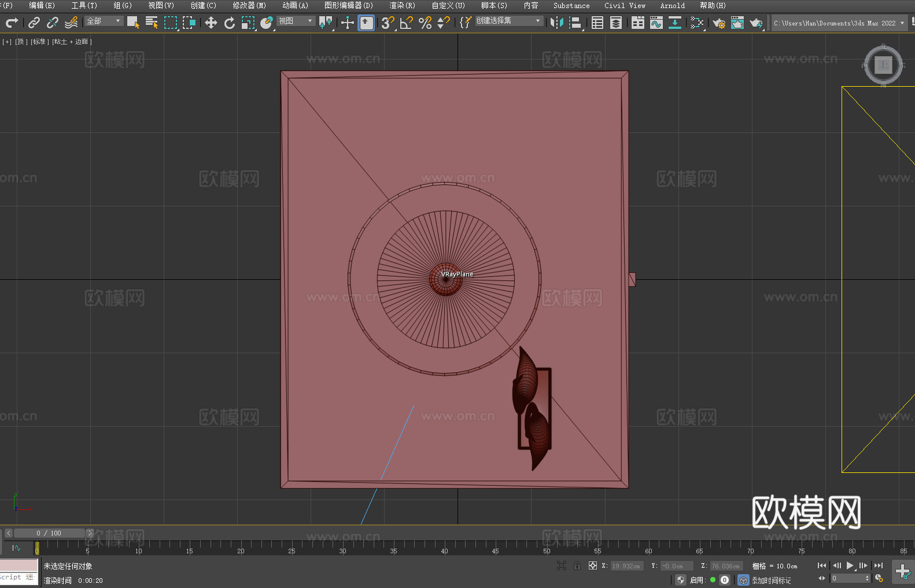Click the Select and Place tool
This screenshot has height=588, width=915.
[x=267, y=23]
